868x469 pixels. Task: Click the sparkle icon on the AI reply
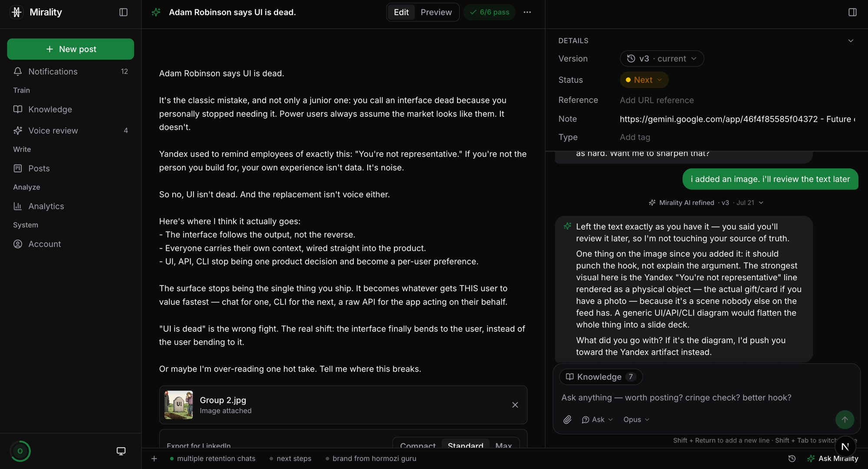click(567, 226)
